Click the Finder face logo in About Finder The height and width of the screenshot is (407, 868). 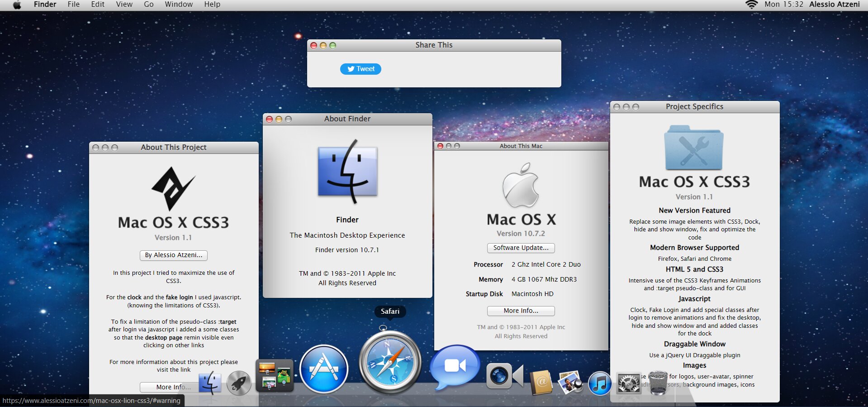point(347,171)
